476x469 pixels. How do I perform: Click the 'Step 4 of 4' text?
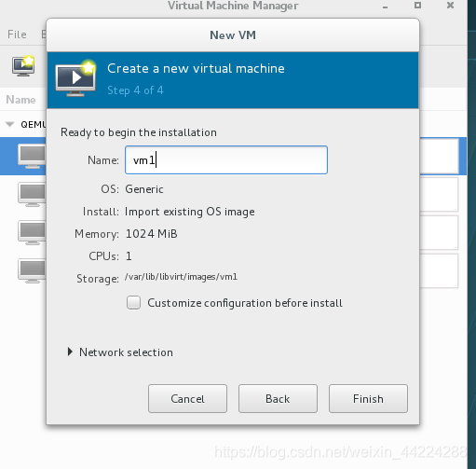135,90
